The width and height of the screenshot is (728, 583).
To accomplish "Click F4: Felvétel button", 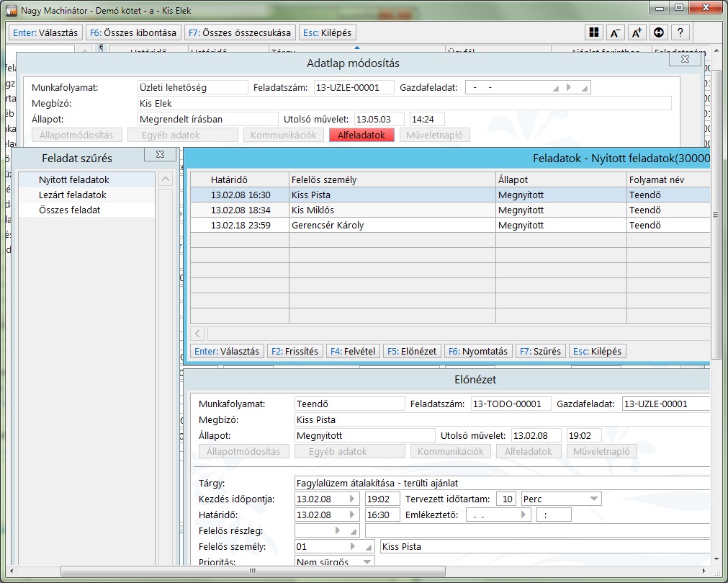I will point(351,351).
